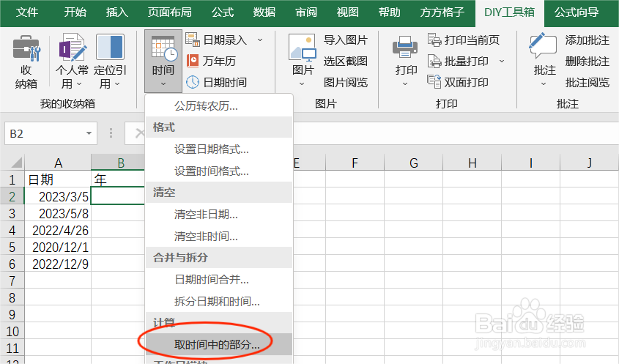Click the 打印当前页 icon
Viewport: 619px width, 364px height.
point(434,40)
